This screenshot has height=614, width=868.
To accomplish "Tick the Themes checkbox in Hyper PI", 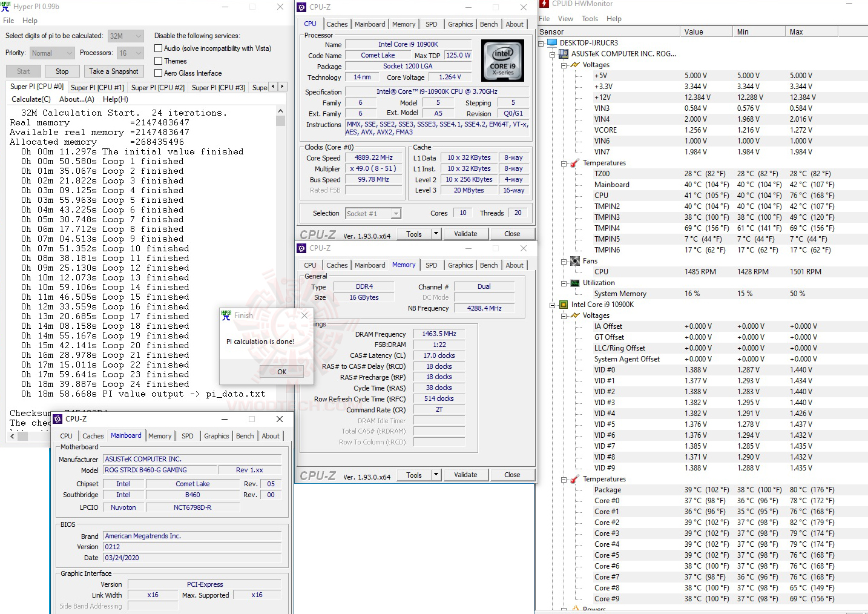I will click(x=158, y=61).
